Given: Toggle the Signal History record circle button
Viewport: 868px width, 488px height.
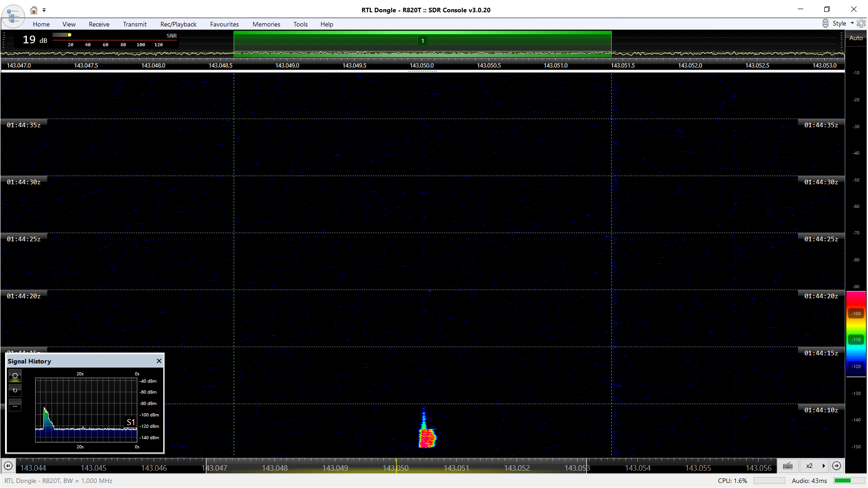Looking at the screenshot, I should [x=15, y=376].
